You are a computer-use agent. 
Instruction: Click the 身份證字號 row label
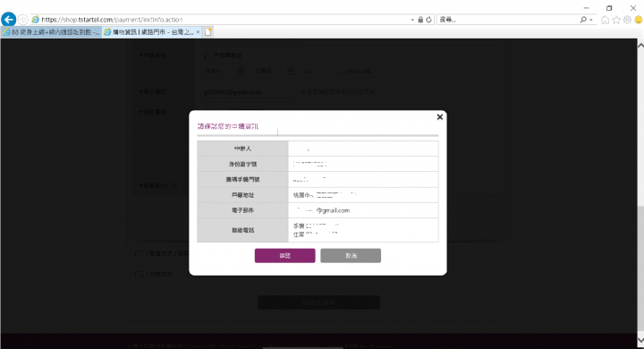point(242,164)
